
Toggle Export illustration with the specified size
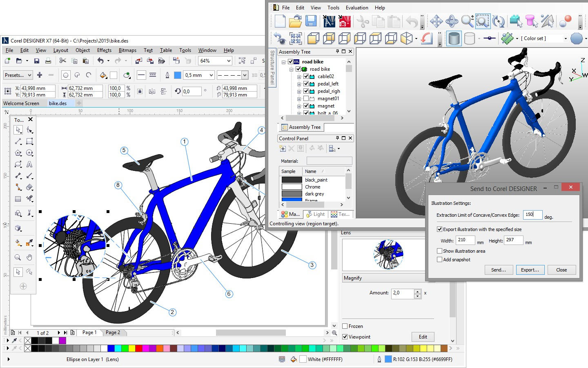(x=439, y=229)
